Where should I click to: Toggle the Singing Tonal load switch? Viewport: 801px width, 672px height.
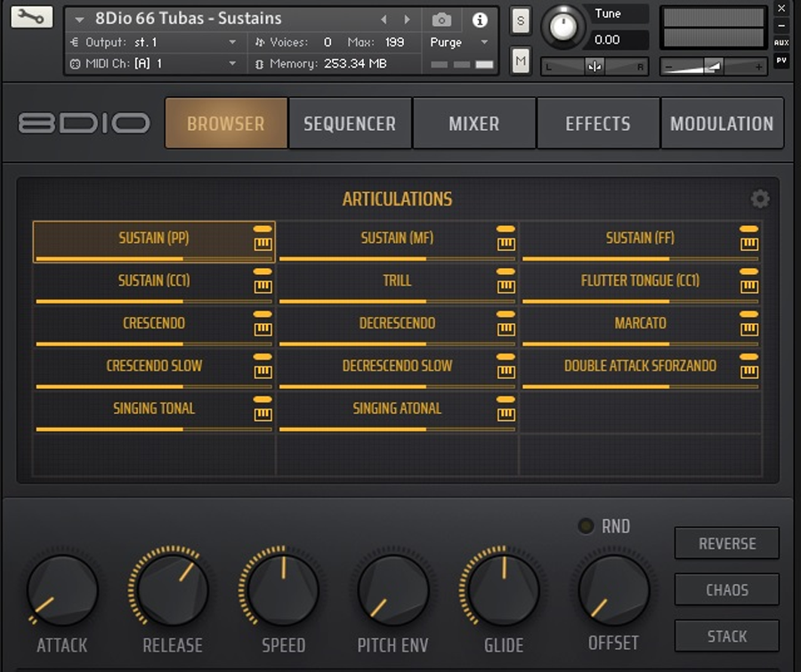[x=263, y=399]
